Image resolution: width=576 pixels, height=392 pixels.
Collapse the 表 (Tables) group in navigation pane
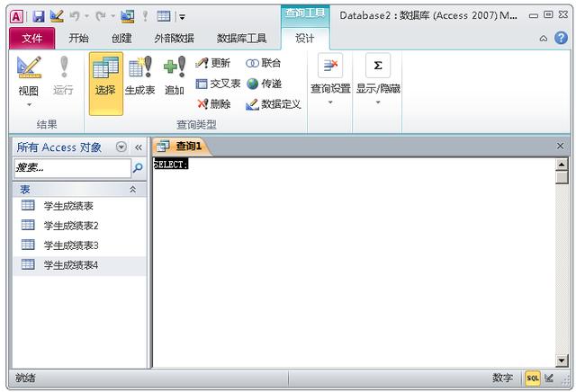[133, 190]
